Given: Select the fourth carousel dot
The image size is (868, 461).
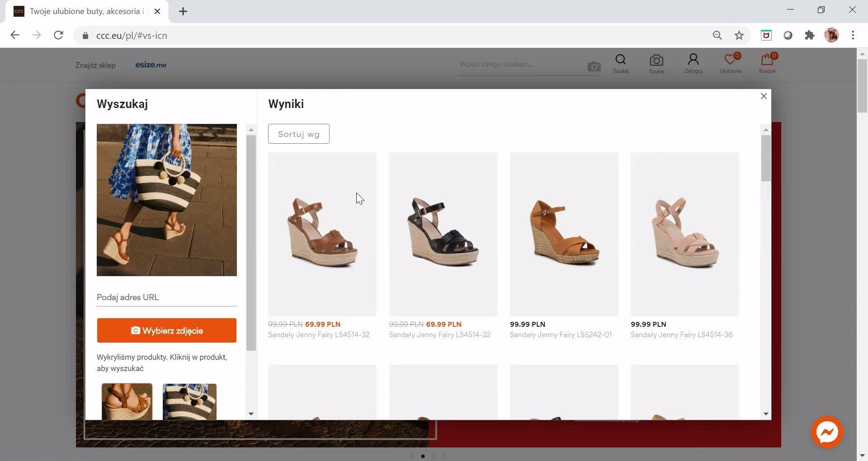Looking at the screenshot, I should click(x=444, y=456).
